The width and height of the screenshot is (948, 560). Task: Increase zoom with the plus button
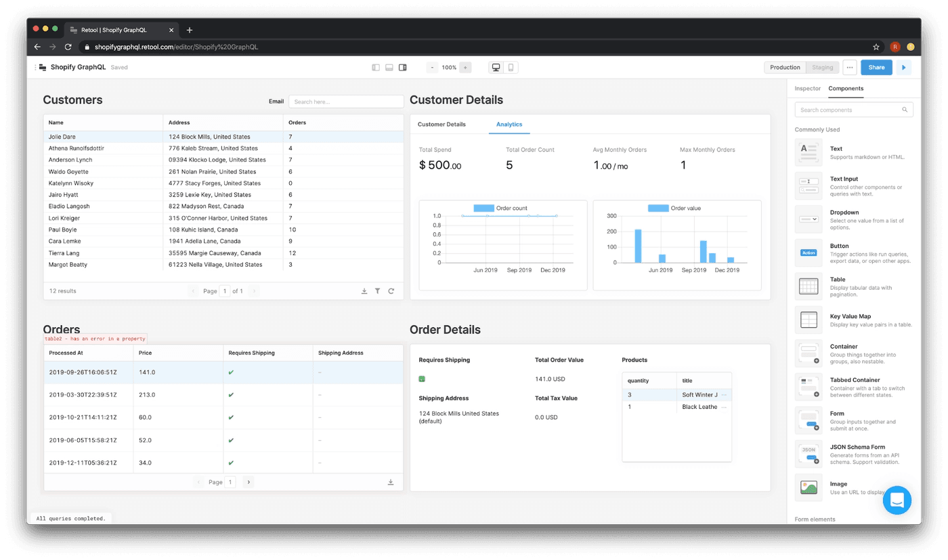pos(465,68)
